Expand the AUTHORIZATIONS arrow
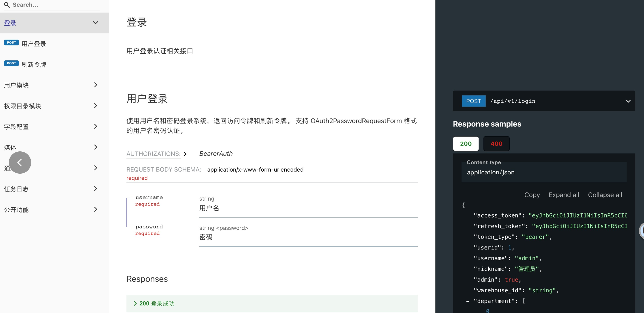 [185, 154]
